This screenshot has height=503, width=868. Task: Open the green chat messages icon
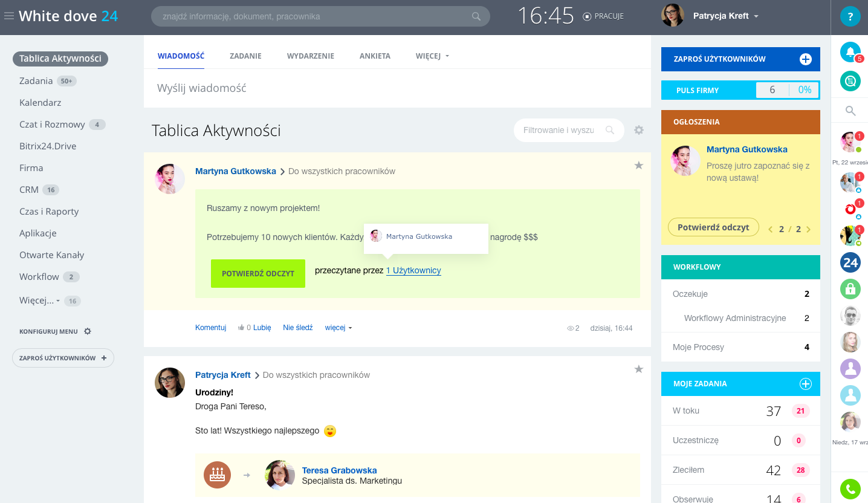pos(850,80)
